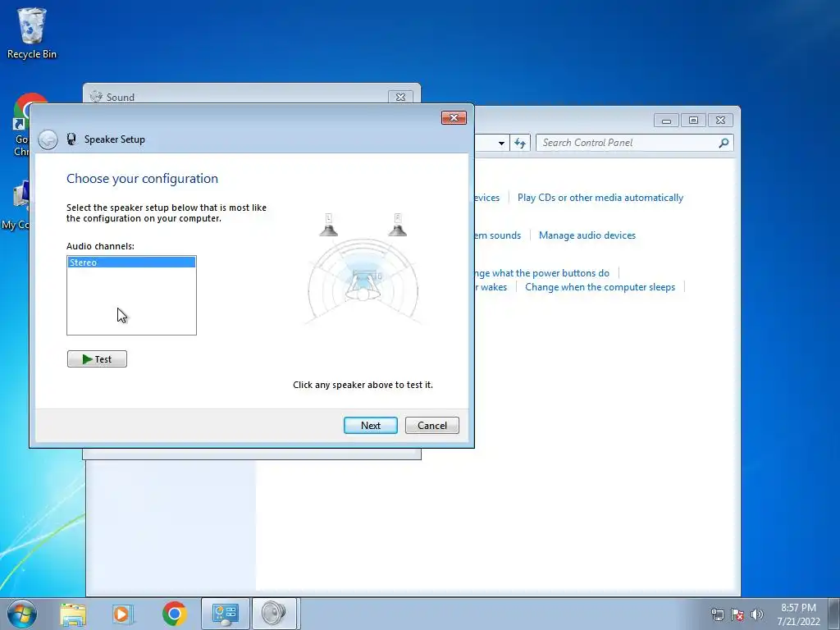Click the Sound window title icon

tap(96, 97)
